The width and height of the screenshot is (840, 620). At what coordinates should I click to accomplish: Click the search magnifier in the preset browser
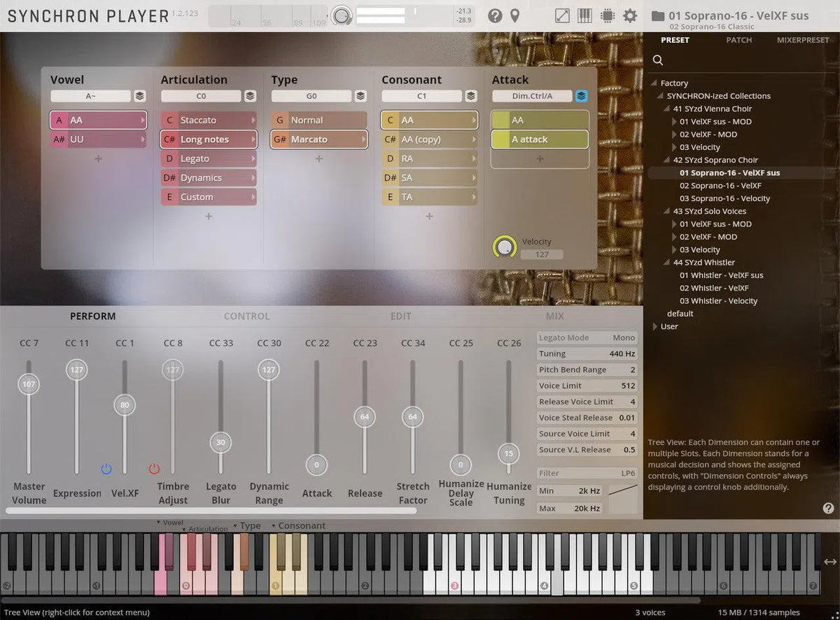tap(658, 60)
